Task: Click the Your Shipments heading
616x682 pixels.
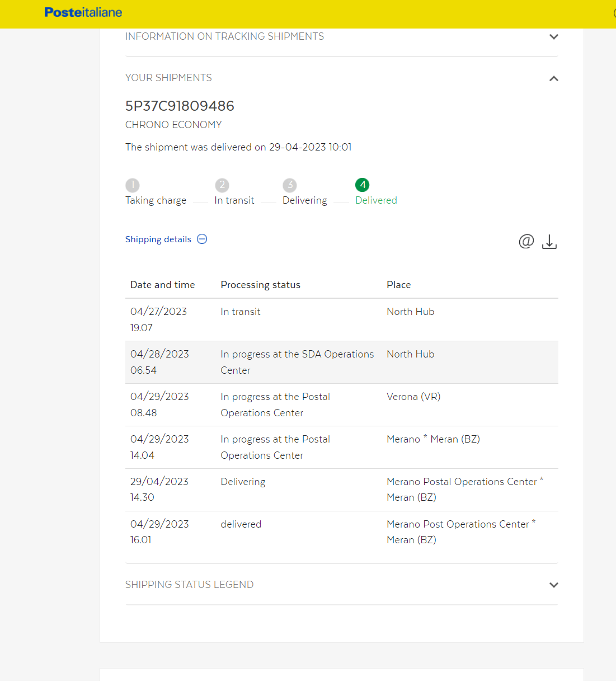Action: click(168, 78)
